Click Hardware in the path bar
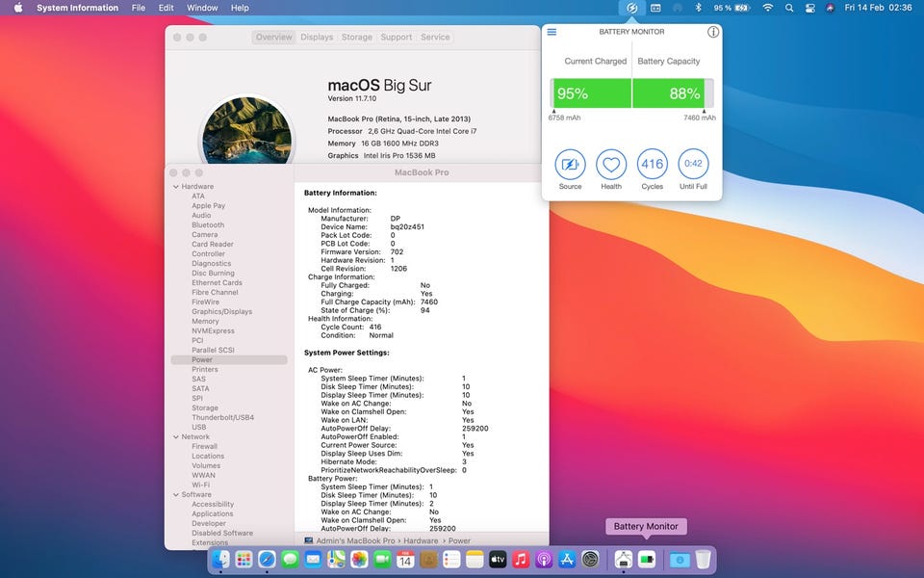This screenshot has height=578, width=924. 421,540
